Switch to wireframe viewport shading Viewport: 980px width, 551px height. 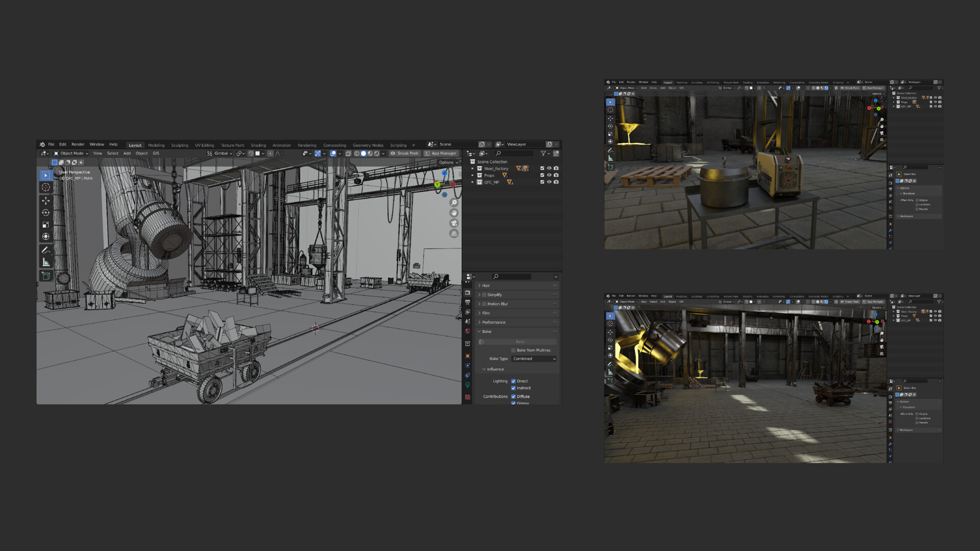coord(357,154)
